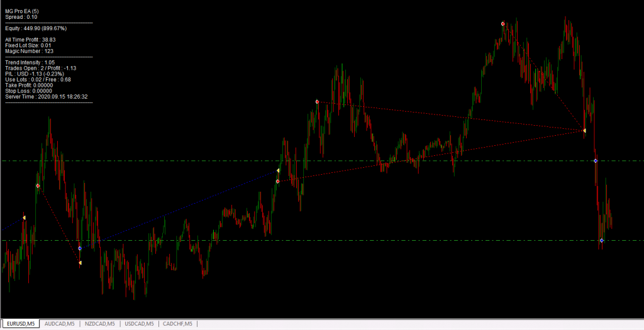The height and width of the screenshot is (330, 644).
Task: Select yellow arrow directly below the leftmost blue marker
Action: tap(80, 263)
